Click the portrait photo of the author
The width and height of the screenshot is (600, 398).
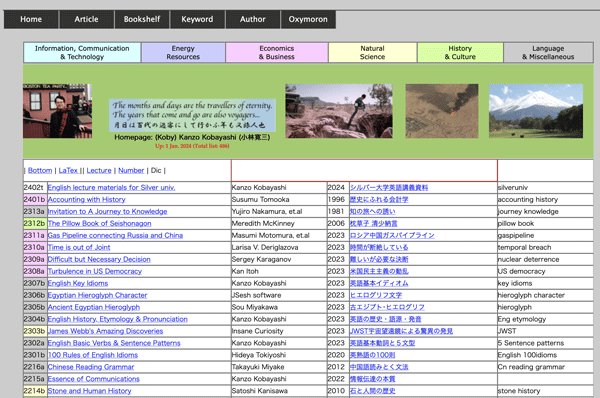pyautogui.click(x=57, y=111)
